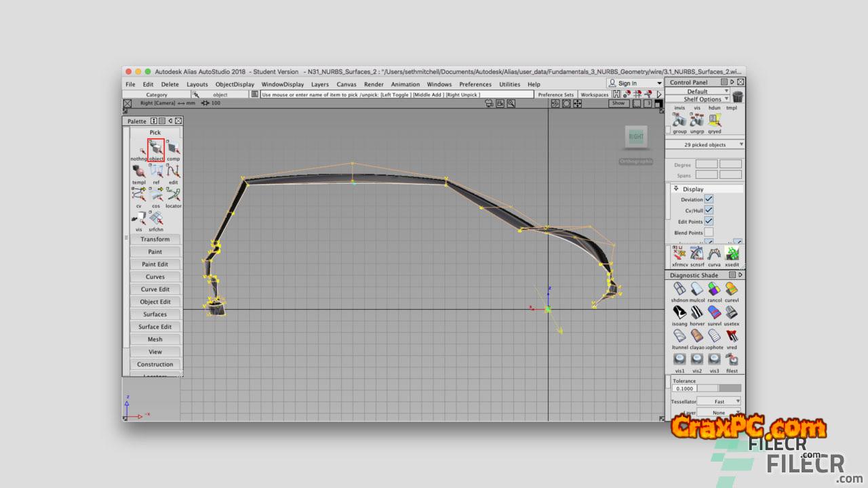Select the Pick locator tool

pyautogui.click(x=174, y=195)
